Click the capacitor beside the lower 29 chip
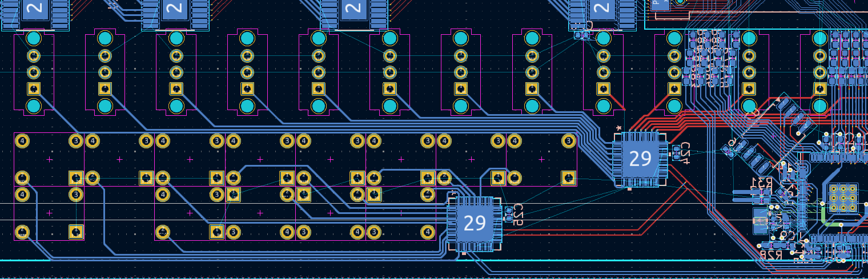 (509, 214)
